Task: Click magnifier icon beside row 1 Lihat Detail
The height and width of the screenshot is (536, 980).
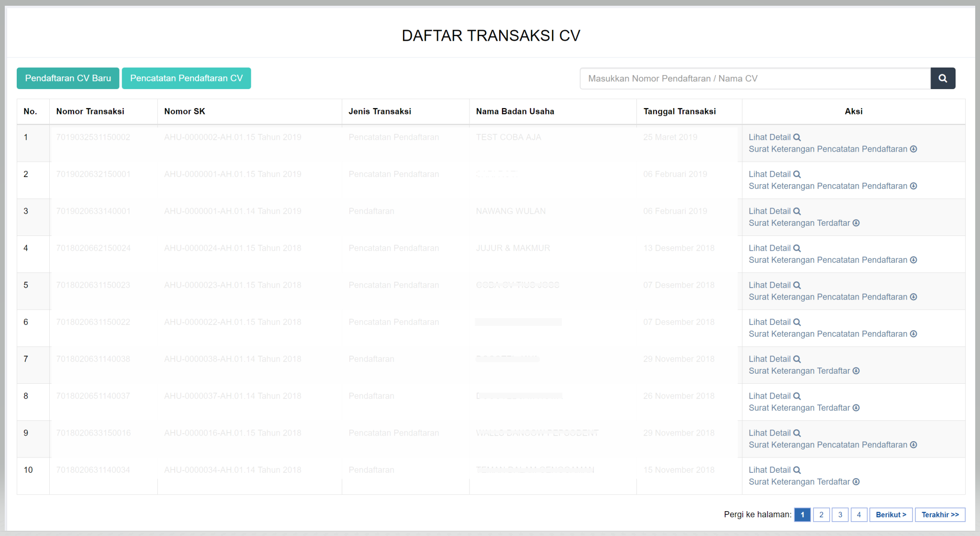Action: coord(797,137)
